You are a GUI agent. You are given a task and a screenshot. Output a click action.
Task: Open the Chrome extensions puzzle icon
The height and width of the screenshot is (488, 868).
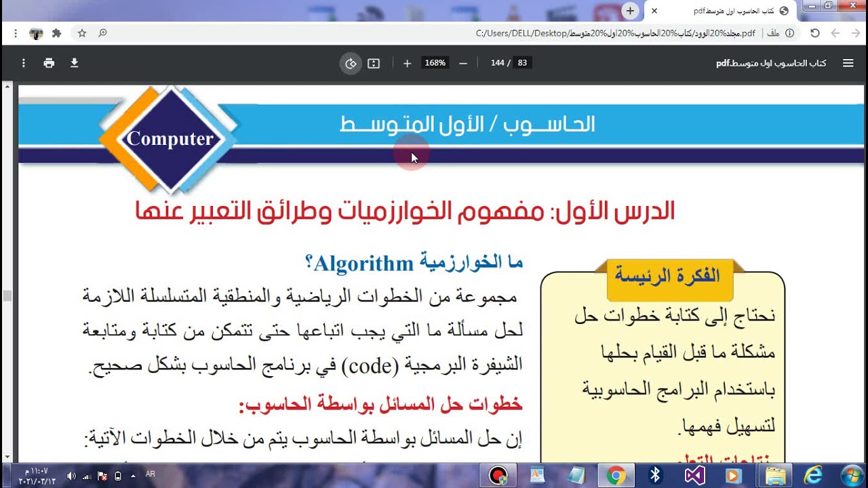(56, 33)
